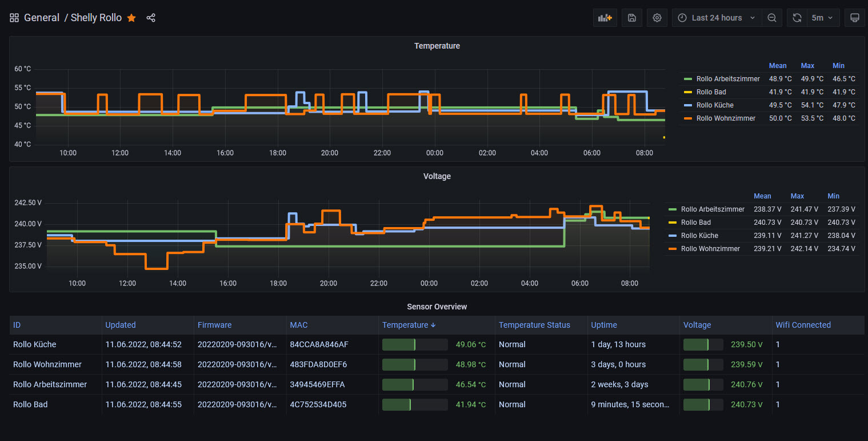Toggle Rollo Wohnzimmer series in Voltage legend
The width and height of the screenshot is (868, 441).
pos(710,249)
